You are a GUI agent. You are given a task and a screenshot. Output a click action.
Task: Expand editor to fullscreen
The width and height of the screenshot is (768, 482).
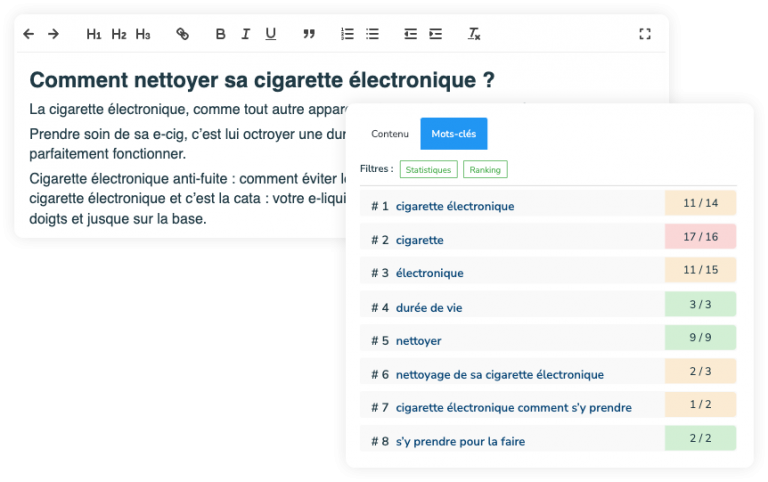(x=645, y=34)
